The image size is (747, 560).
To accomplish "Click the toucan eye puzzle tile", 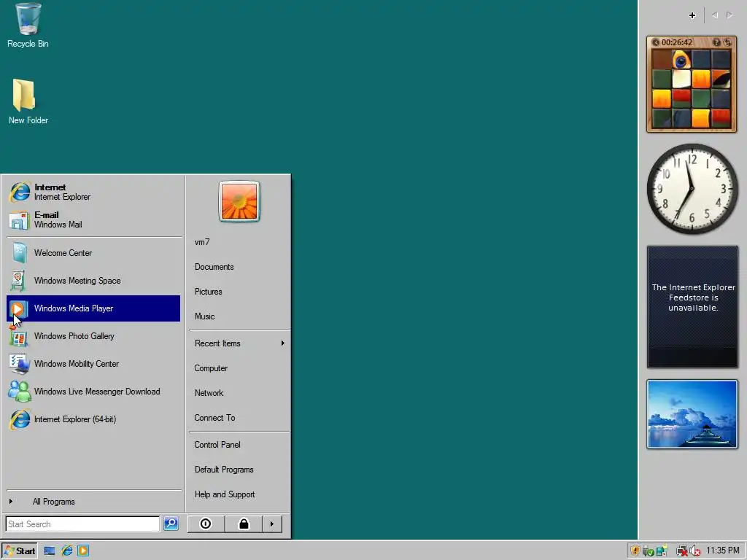I will tap(681, 60).
